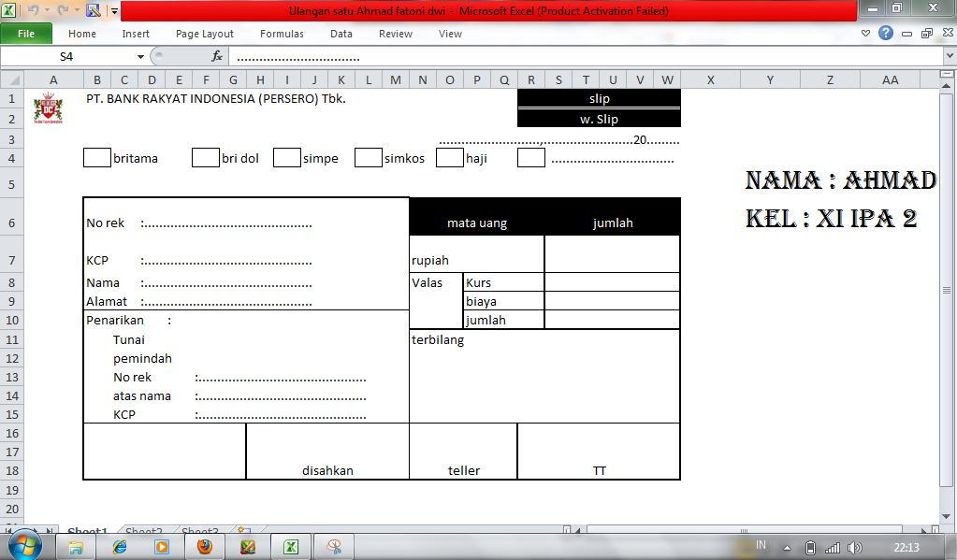Viewport: 957px width, 560px height.
Task: Open the Name Box dropdown arrow
Action: click(140, 57)
